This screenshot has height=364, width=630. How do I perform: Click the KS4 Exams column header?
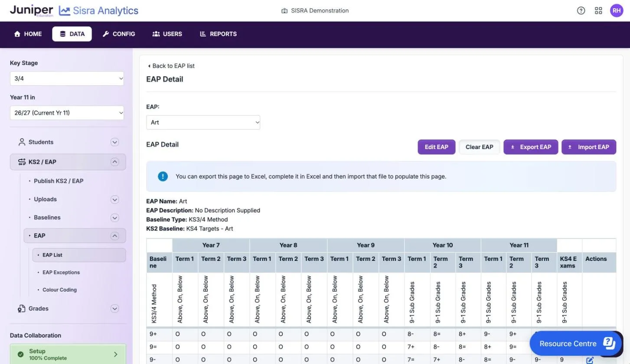[x=569, y=262]
